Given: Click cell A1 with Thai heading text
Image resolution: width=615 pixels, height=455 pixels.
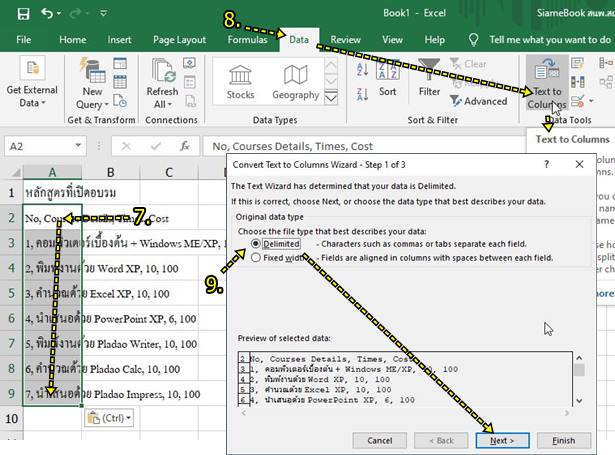Looking at the screenshot, I should pyautogui.click(x=52, y=193).
